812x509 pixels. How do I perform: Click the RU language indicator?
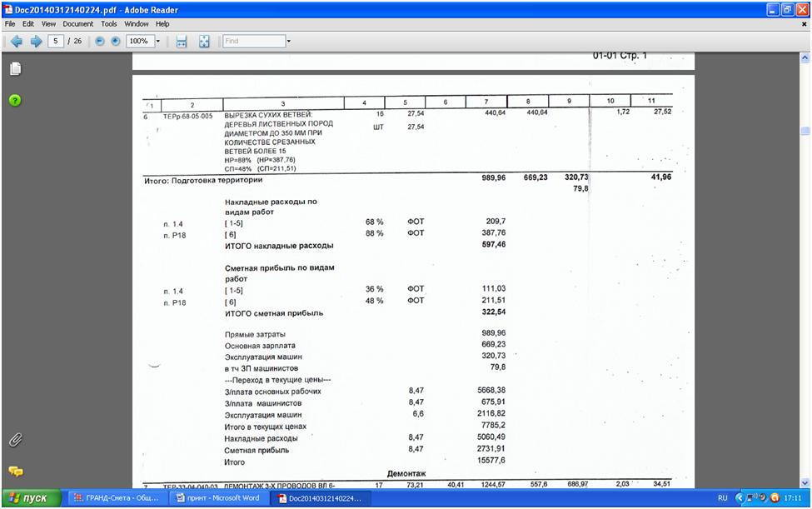click(722, 498)
